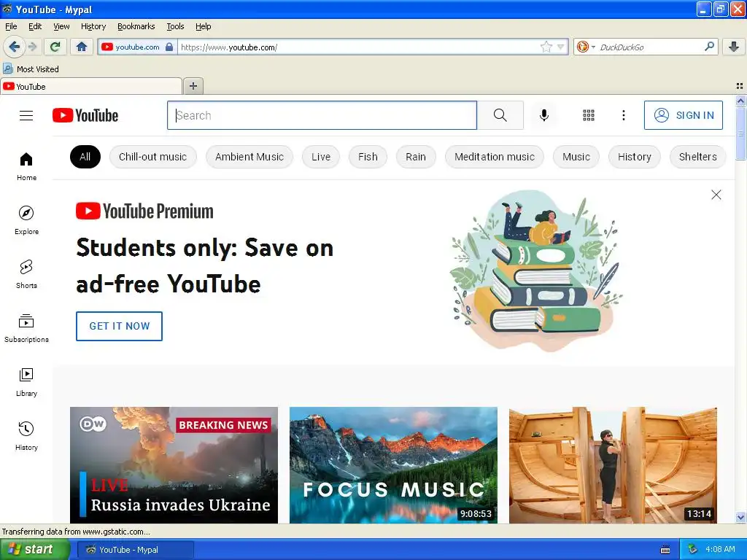Click the browser Back arrow
Screen dimensions: 747x560
(14, 47)
